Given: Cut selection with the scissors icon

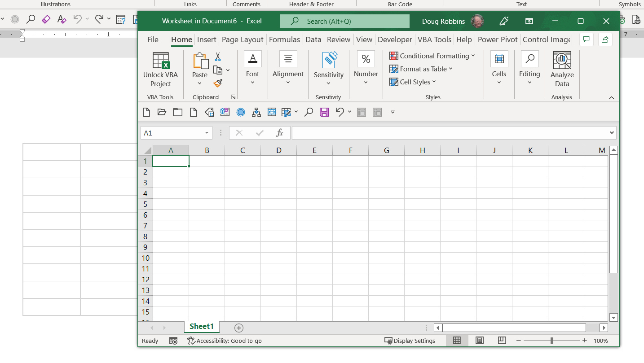Looking at the screenshot, I should point(218,57).
